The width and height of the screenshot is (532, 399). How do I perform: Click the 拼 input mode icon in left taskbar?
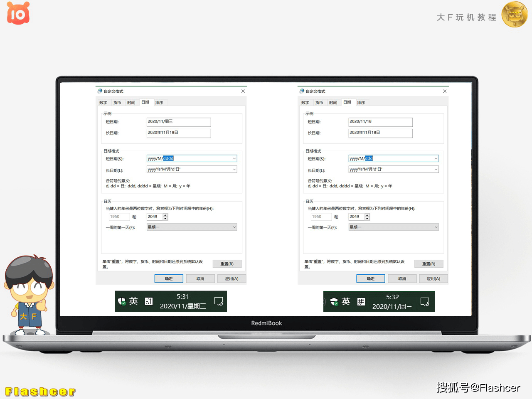pos(149,301)
